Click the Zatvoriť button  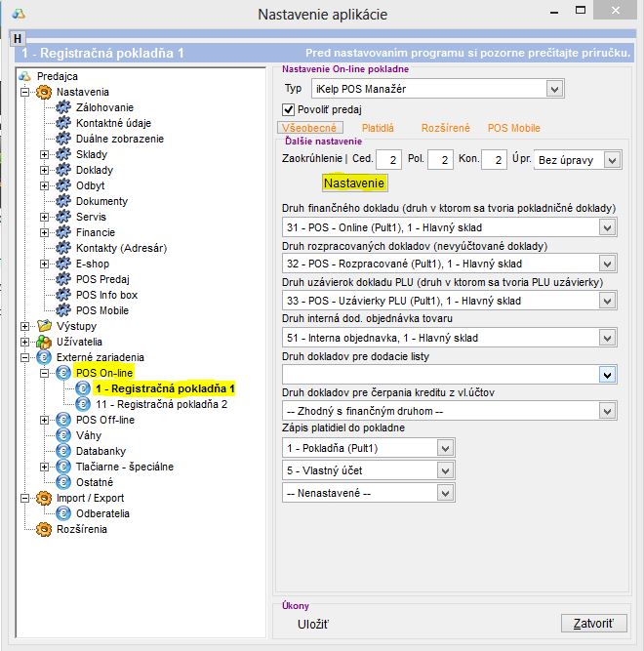pos(593,624)
